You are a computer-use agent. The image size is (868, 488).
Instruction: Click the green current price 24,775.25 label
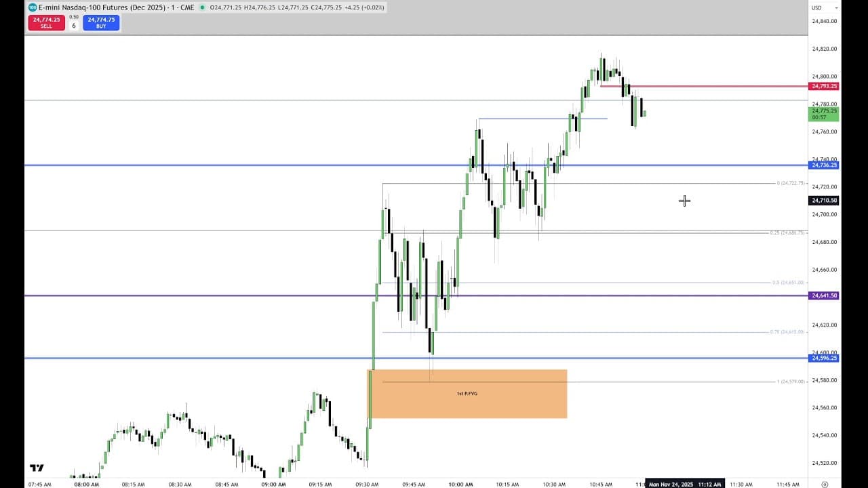(824, 114)
